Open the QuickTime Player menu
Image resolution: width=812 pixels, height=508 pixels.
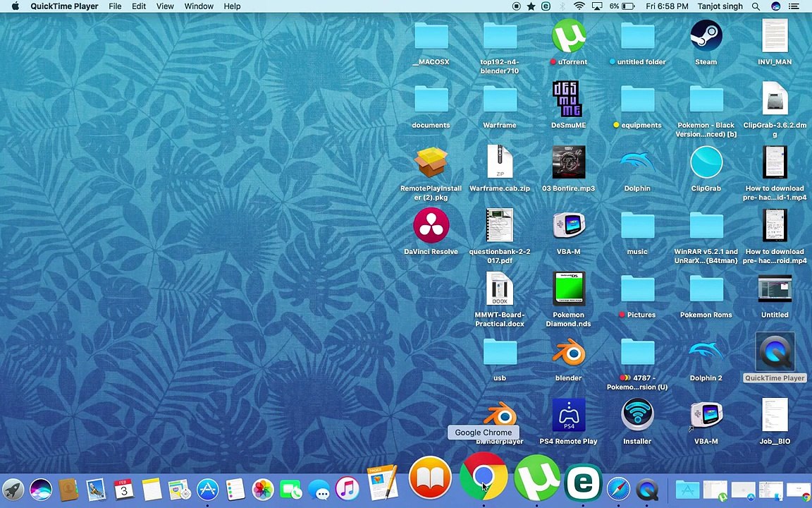64,6
